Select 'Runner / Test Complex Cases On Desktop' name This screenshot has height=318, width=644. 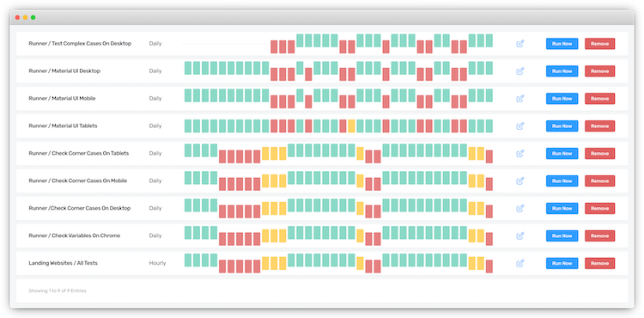[80, 44]
